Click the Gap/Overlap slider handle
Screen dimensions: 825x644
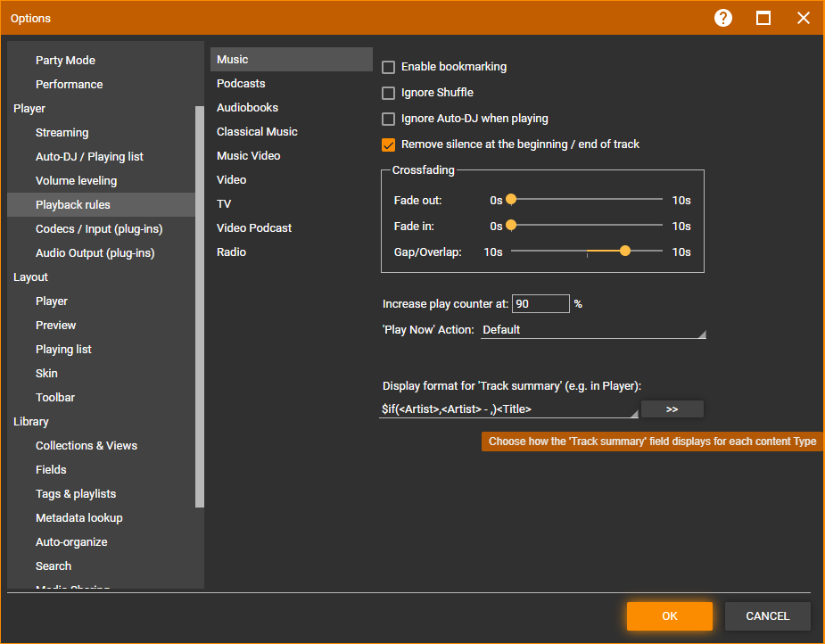click(x=624, y=252)
